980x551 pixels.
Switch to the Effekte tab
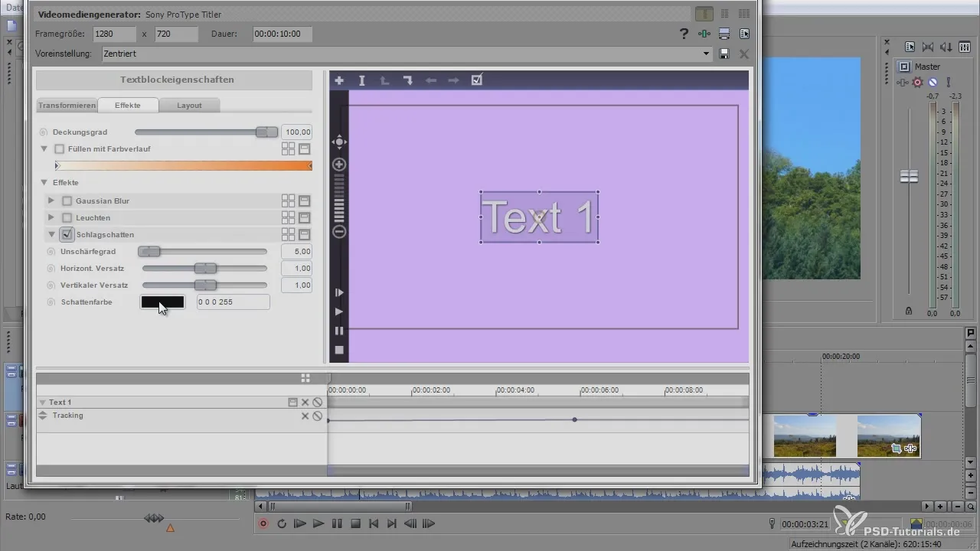pyautogui.click(x=128, y=106)
